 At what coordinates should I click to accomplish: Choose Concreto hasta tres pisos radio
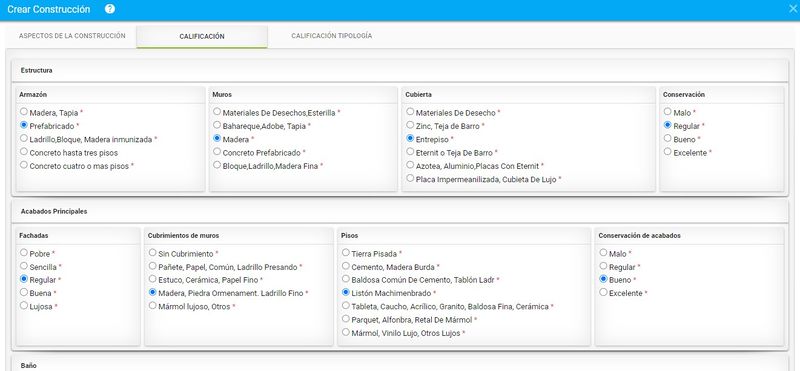coord(24,152)
